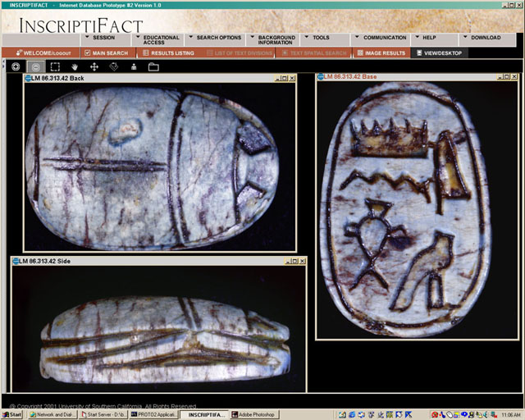The width and height of the screenshot is (525, 420).
Task: Activate the hand pan tool
Action: (75, 67)
